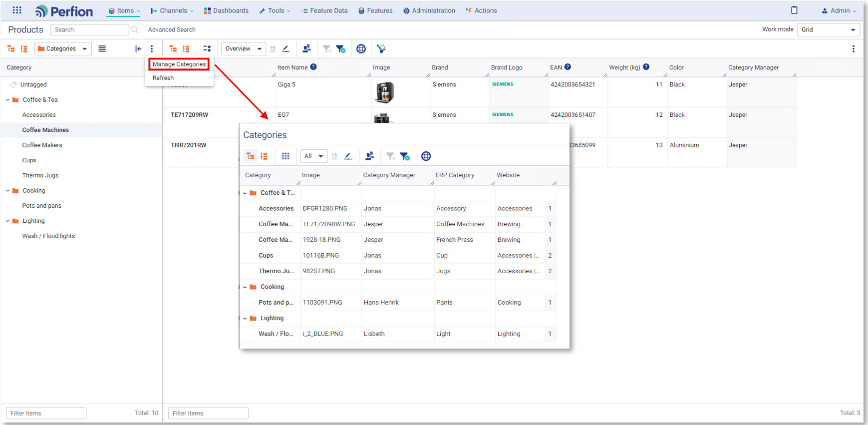Click help icon next to Item Name
The width and height of the screenshot is (868, 425).
(313, 67)
